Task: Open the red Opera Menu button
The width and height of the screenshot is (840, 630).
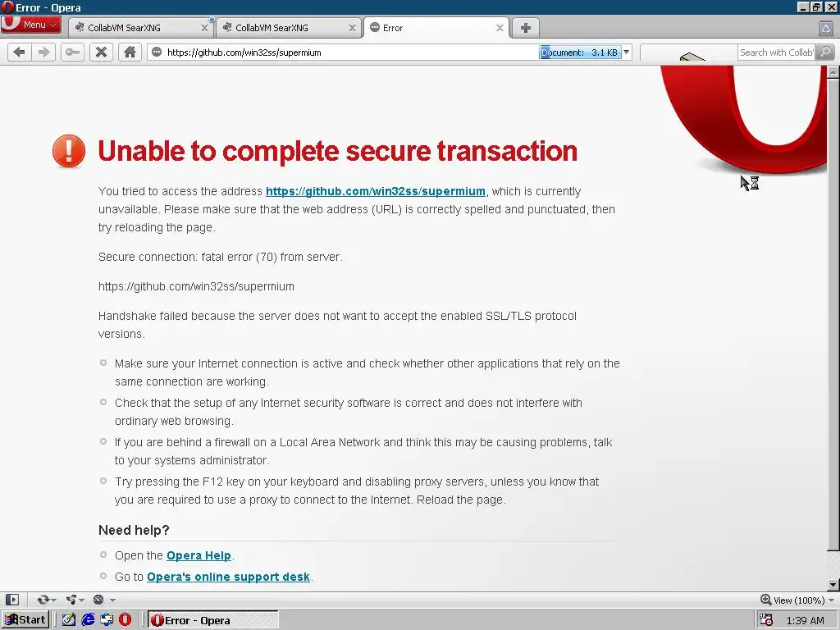Action: click(x=31, y=25)
